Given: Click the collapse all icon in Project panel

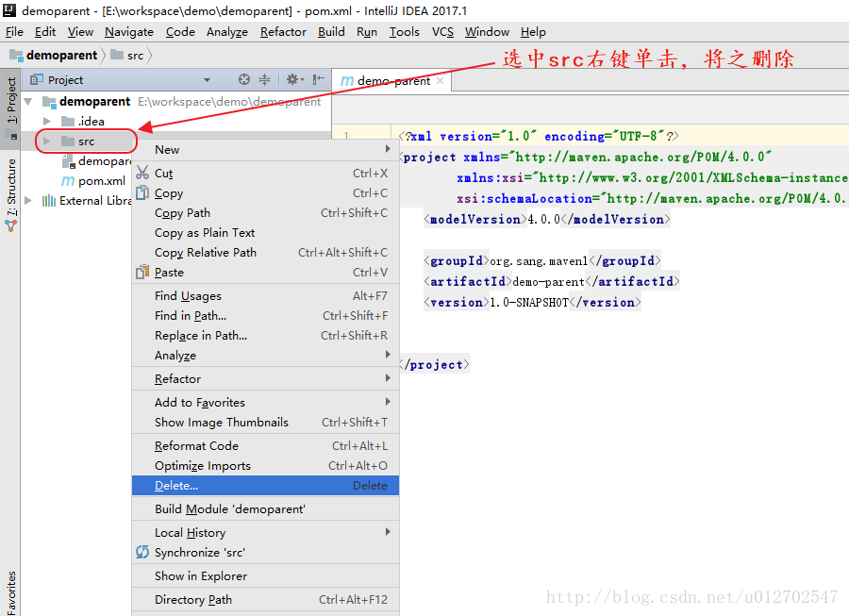Looking at the screenshot, I should point(265,80).
